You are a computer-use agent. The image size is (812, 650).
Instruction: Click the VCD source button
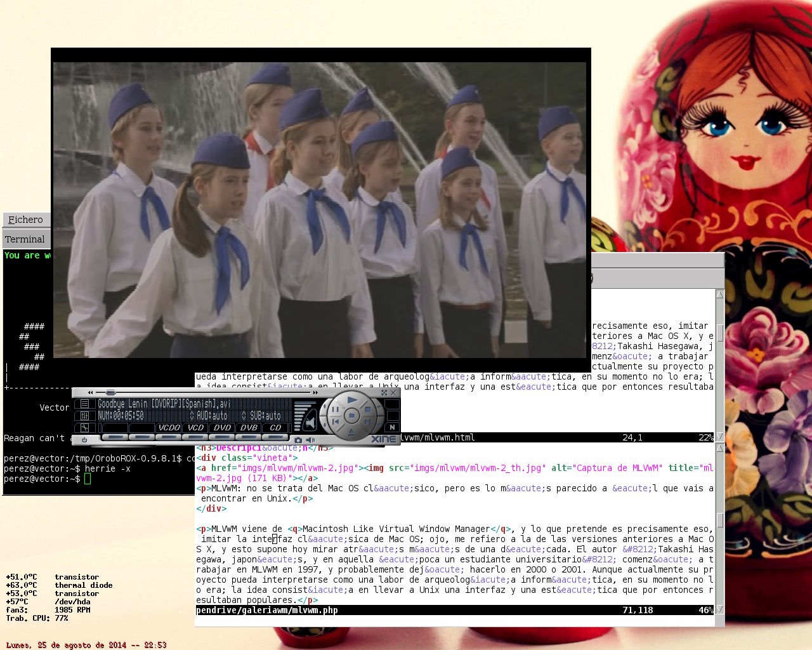point(195,428)
